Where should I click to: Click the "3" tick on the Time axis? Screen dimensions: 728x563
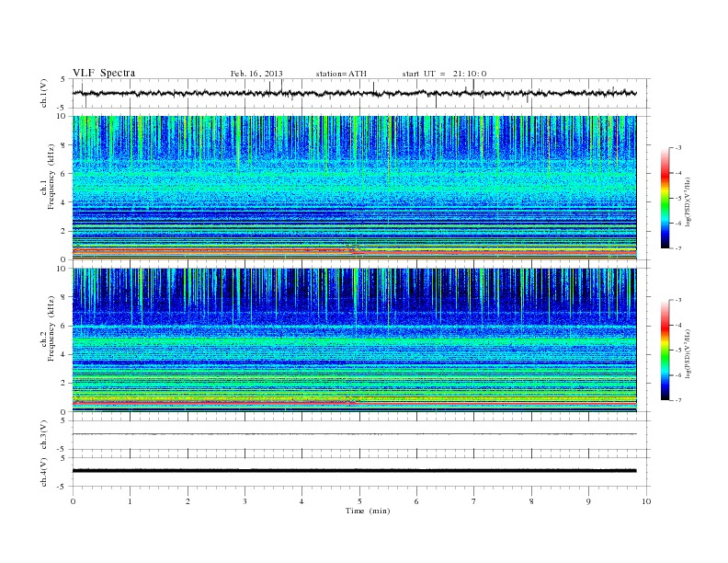(x=245, y=501)
